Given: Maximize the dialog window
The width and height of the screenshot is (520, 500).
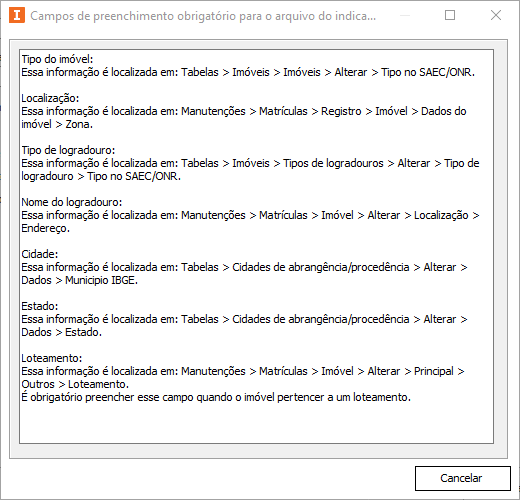Looking at the screenshot, I should pyautogui.click(x=450, y=15).
